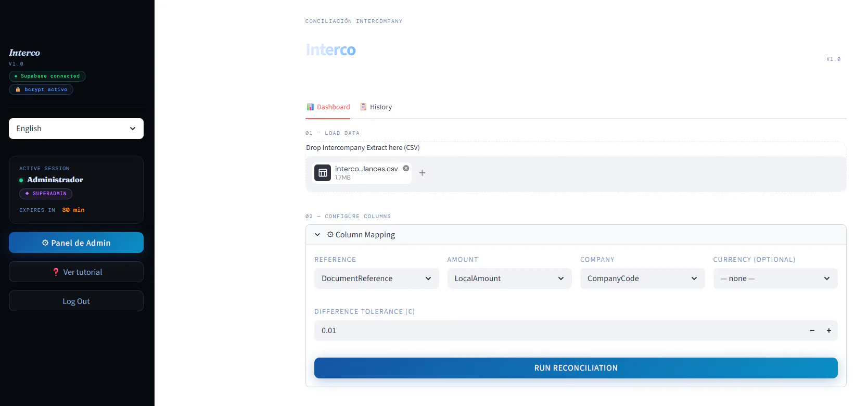
Task: Click the Ver tutorial button
Action: coord(76,272)
